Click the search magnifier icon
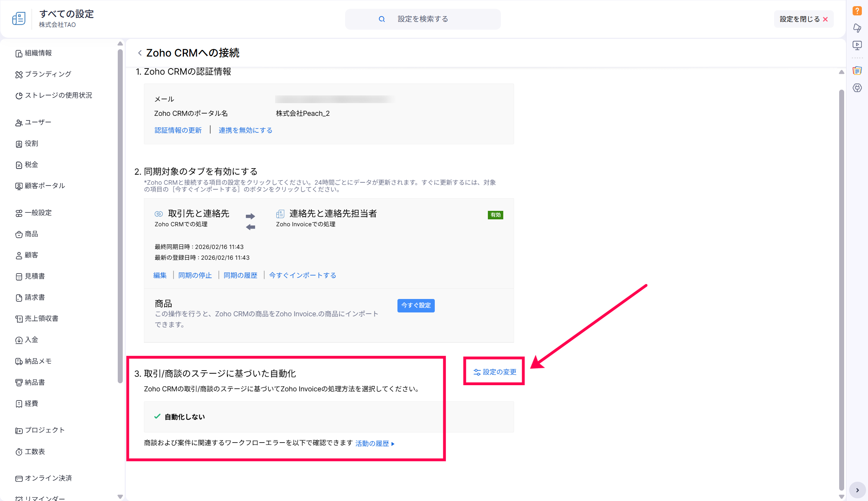868x501 pixels. pos(382,19)
